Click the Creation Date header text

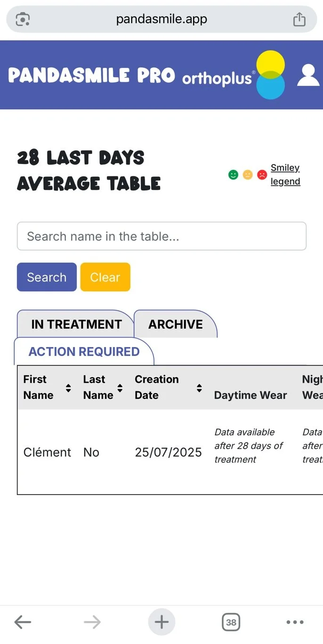(157, 387)
